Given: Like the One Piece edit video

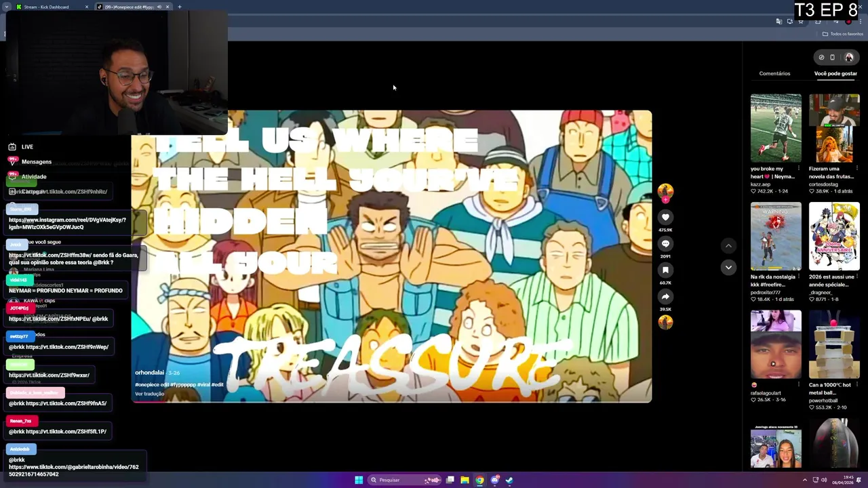Looking at the screenshot, I should pyautogui.click(x=665, y=217).
